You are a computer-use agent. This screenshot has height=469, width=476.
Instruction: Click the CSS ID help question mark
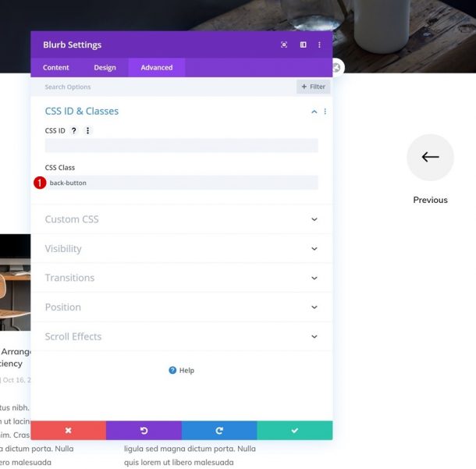click(74, 130)
